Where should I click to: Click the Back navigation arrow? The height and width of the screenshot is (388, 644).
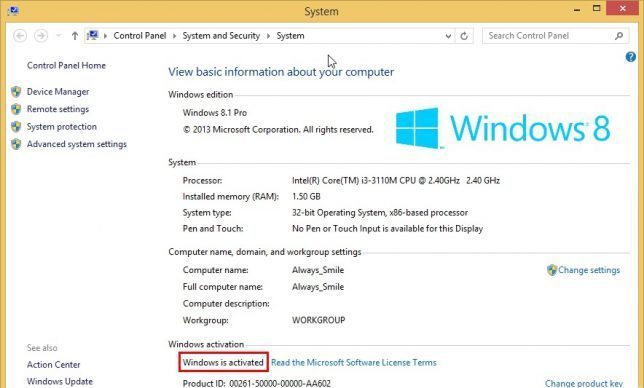(x=20, y=36)
